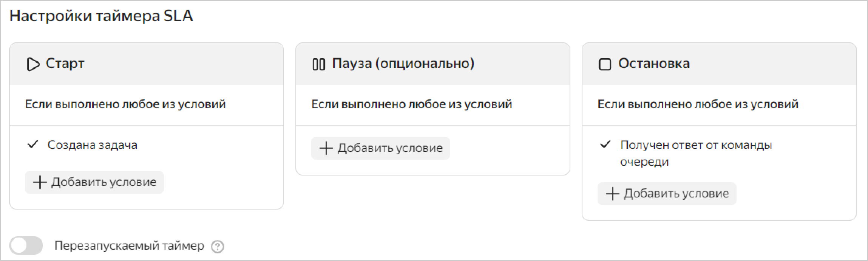
Task: Click the stop square icon beside Остановка
Action: (605, 64)
